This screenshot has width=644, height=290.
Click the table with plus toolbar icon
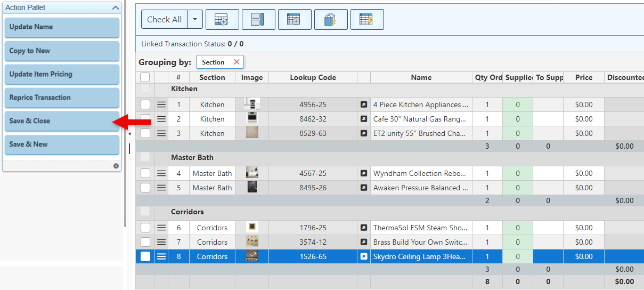[x=295, y=20]
